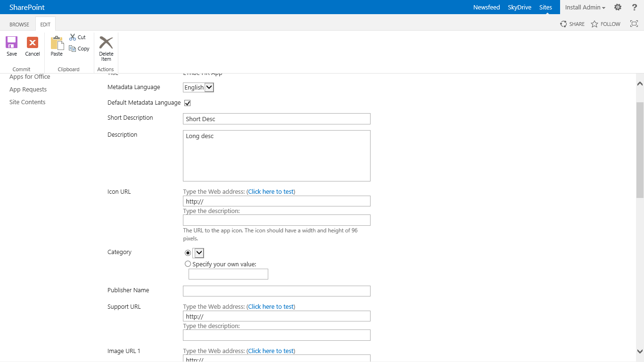Image resolution: width=644 pixels, height=362 pixels.
Task: Click the SharePoint brand link
Action: tap(27, 7)
